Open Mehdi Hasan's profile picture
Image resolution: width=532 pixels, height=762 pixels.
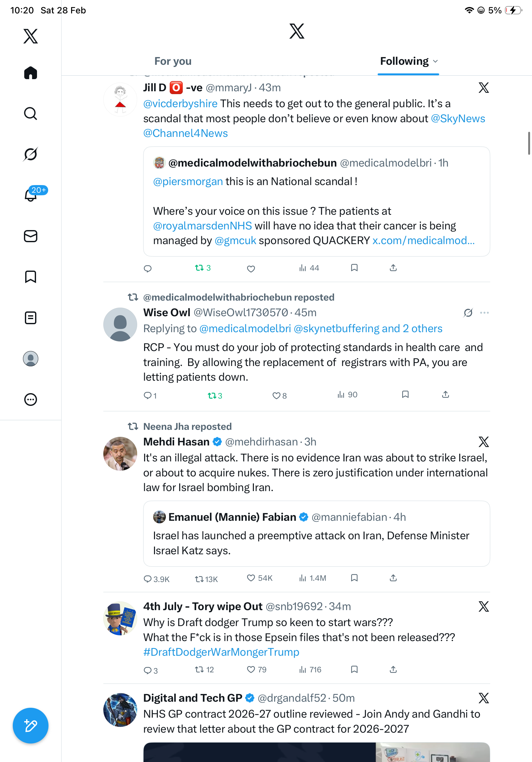coord(120,453)
